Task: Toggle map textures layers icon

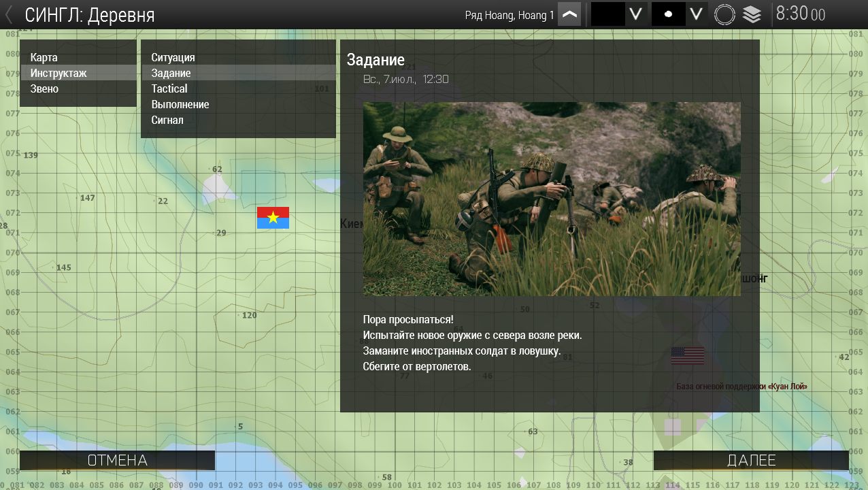Action: 752,14
